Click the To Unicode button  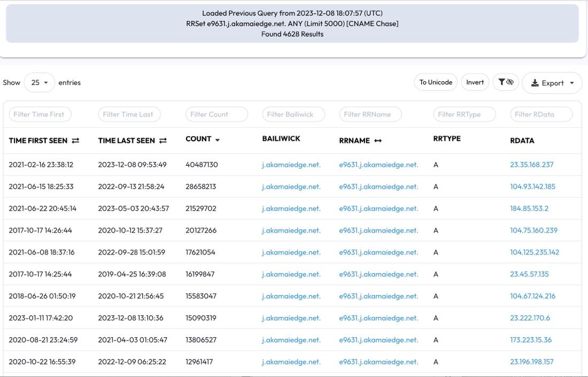click(x=434, y=82)
